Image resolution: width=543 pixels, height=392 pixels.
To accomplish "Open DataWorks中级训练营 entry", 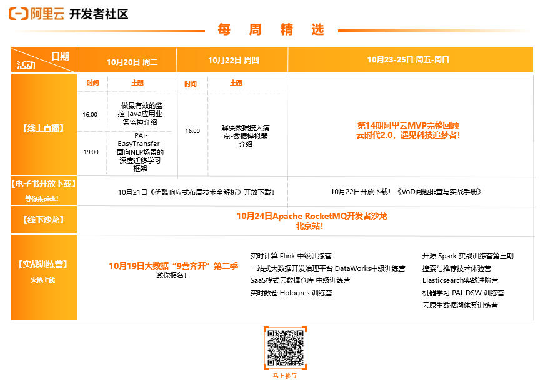I will coord(327,268).
